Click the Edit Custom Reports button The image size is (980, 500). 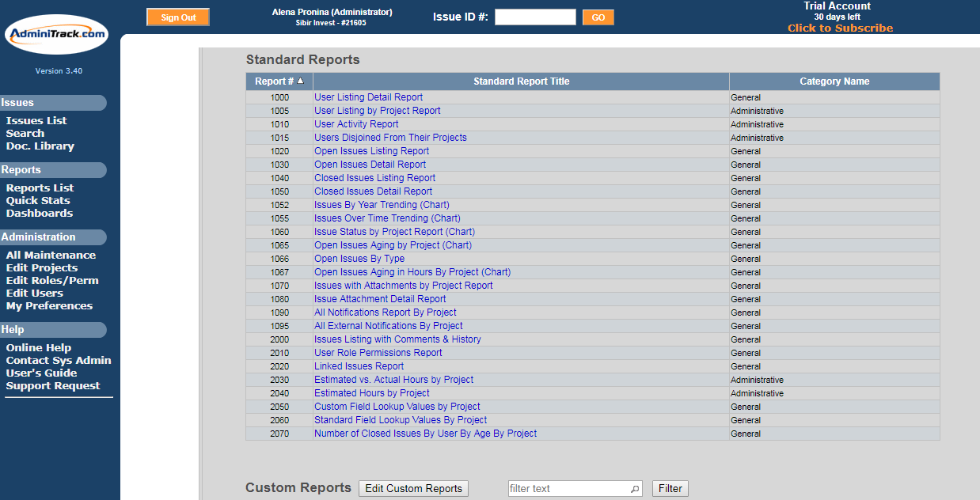coord(413,488)
